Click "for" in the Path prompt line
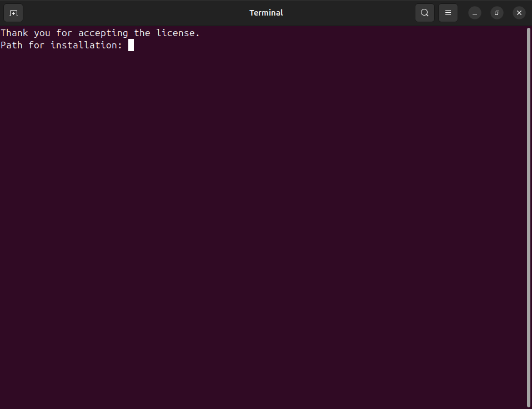 point(37,45)
